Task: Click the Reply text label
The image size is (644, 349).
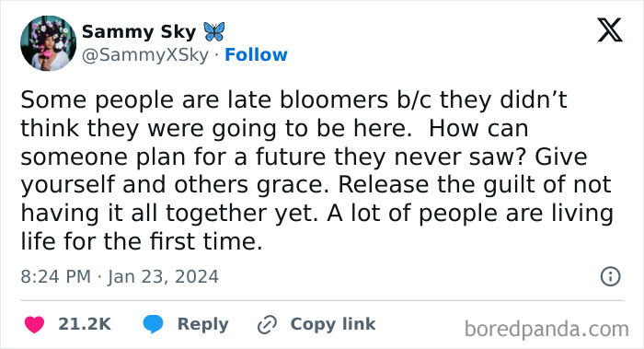Action: tap(203, 324)
